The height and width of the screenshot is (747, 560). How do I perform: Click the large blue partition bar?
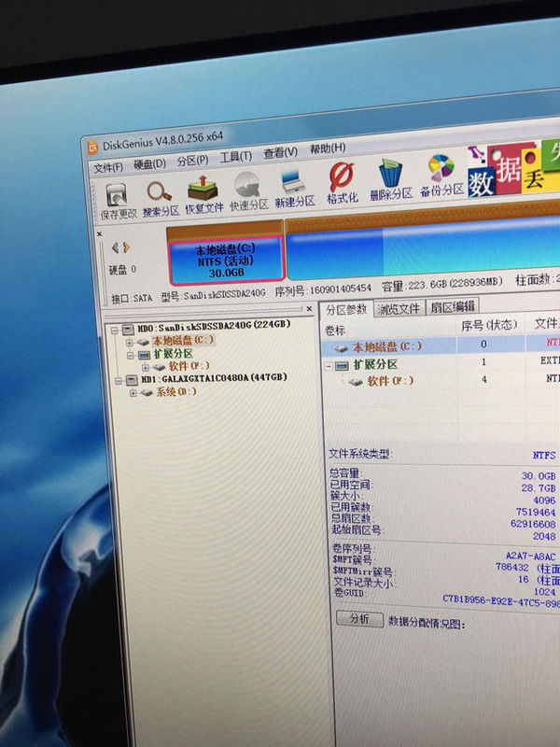424,248
